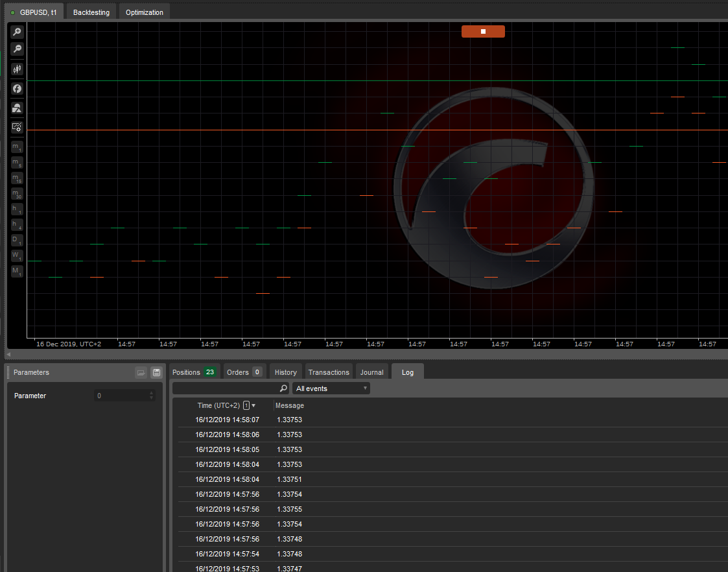Select log row with message 1.33755
728x572 pixels.
point(452,509)
